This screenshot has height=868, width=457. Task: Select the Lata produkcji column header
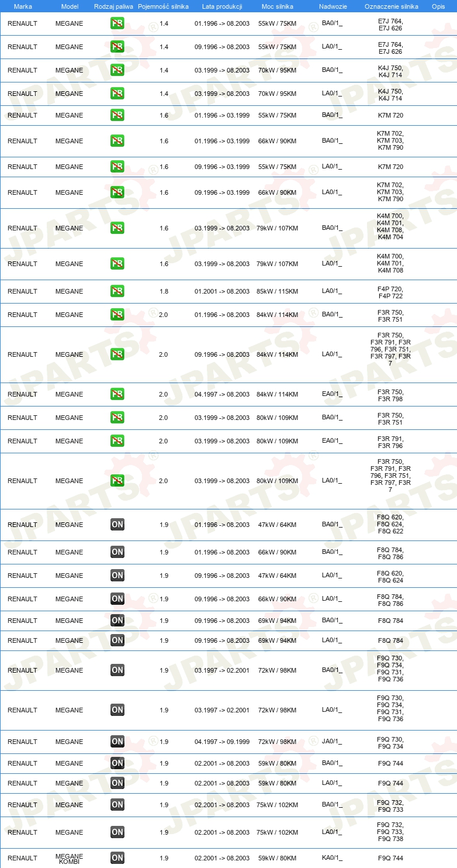222,6
